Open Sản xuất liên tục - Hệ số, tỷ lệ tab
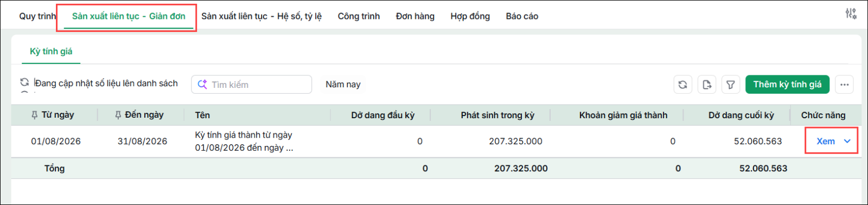 pos(261,16)
